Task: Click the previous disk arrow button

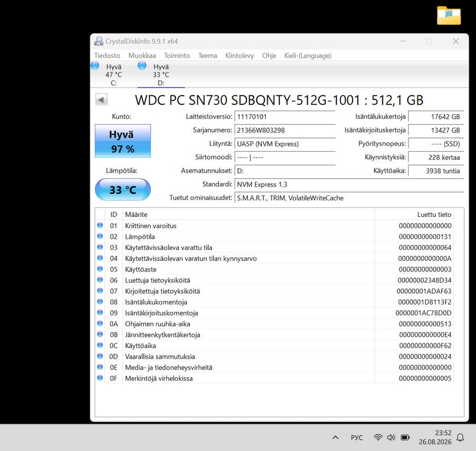Action: [x=101, y=100]
